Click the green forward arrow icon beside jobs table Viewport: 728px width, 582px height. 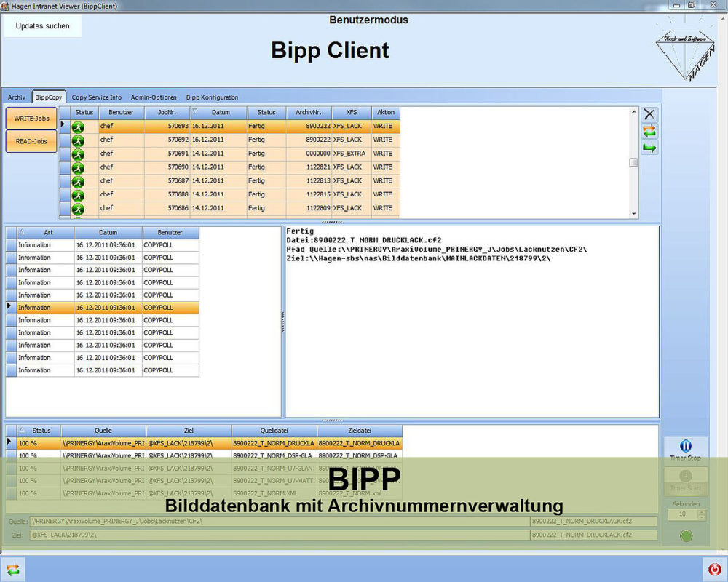click(x=649, y=148)
